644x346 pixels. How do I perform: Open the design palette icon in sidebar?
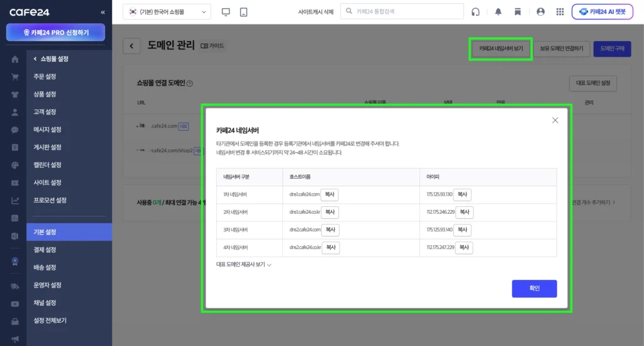coord(15,165)
